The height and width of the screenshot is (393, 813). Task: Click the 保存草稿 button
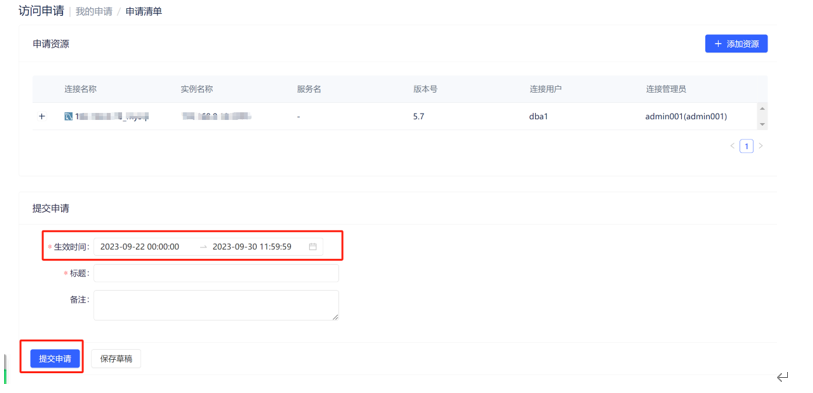click(x=116, y=359)
